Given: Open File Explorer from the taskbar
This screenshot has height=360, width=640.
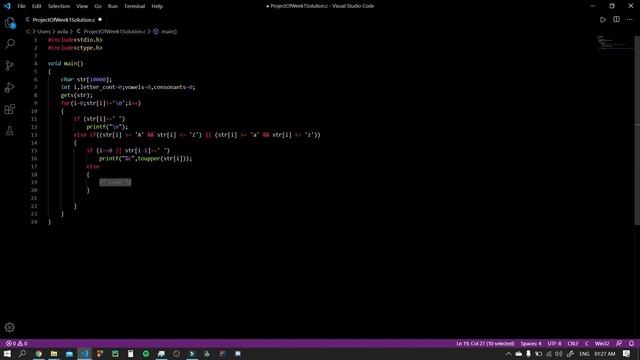Looking at the screenshot, I should tap(54, 354).
